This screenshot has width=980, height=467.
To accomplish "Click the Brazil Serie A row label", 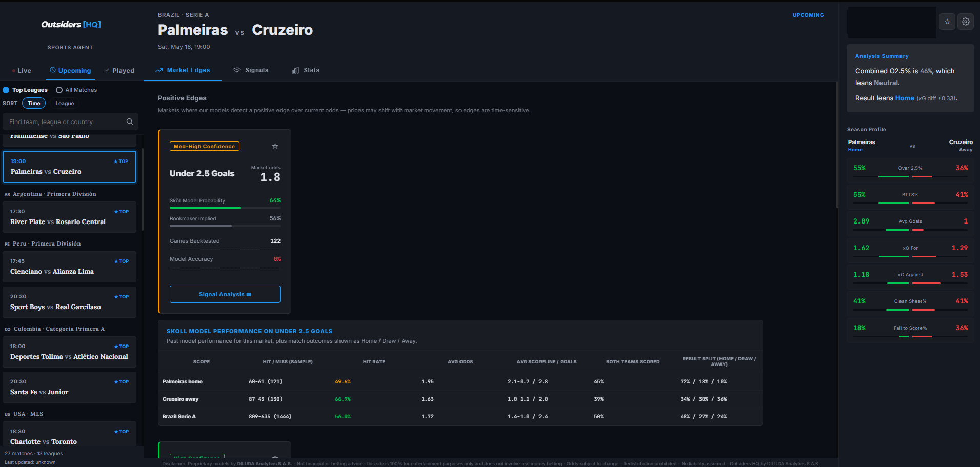I will [x=179, y=416].
